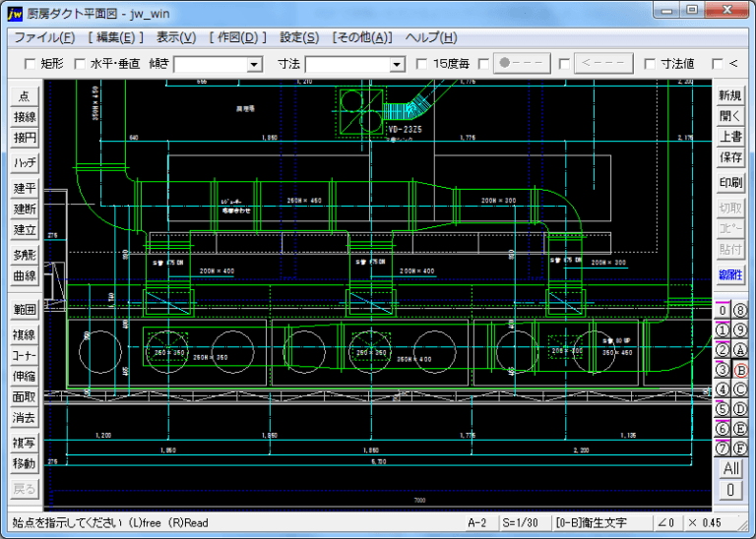Tick the 寸法値 checkbox
The image size is (756, 539).
[650, 64]
